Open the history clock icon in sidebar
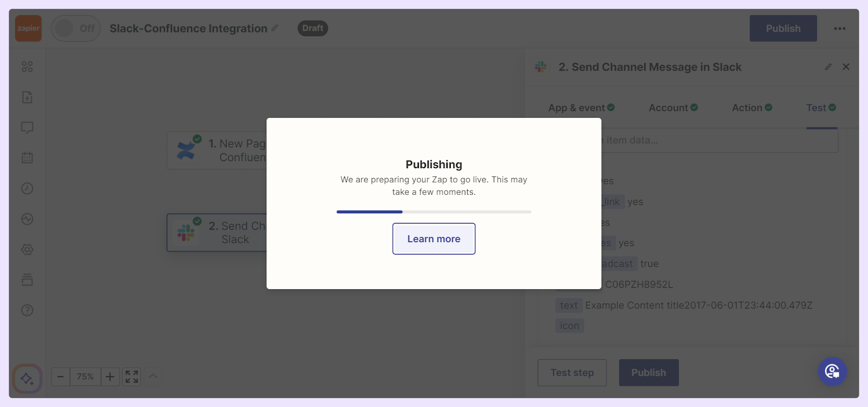The image size is (868, 407). (27, 188)
